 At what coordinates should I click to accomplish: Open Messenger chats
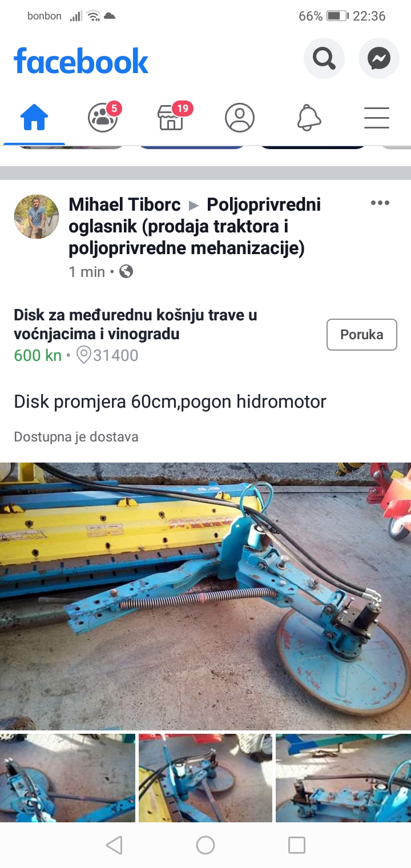(x=379, y=58)
